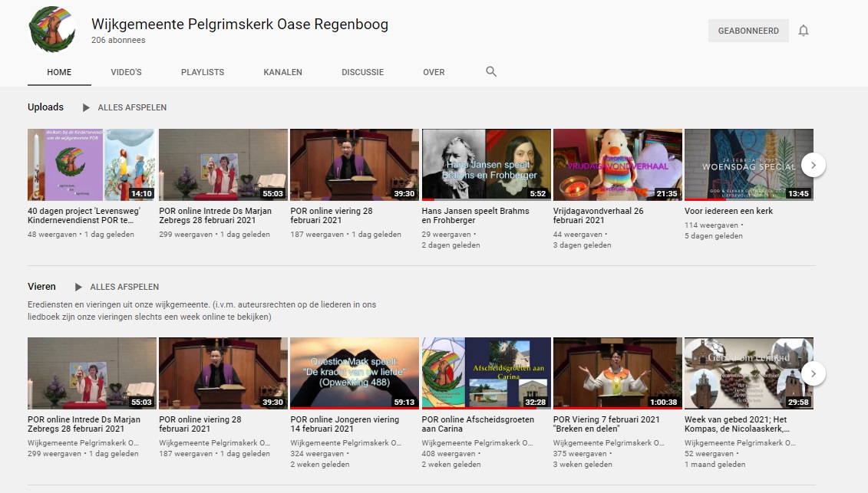The height and width of the screenshot is (493, 868).
Task: Click the "206 abonnees" subscriber count
Action: click(118, 40)
